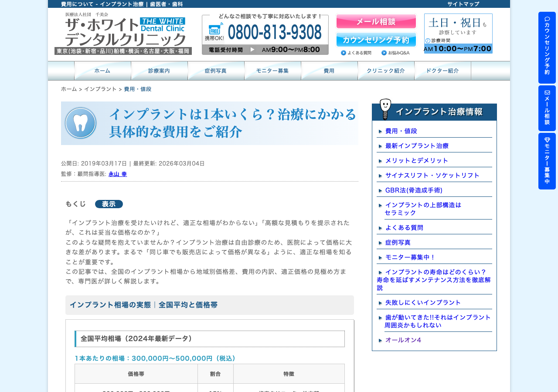Open the メール相談 floating side button
Viewport: 558px width, 392px height.
coord(547,108)
